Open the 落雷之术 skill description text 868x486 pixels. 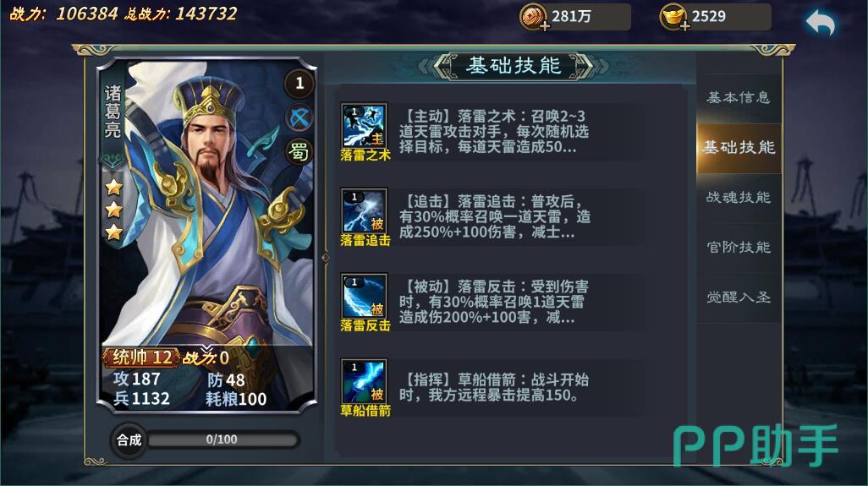point(493,132)
